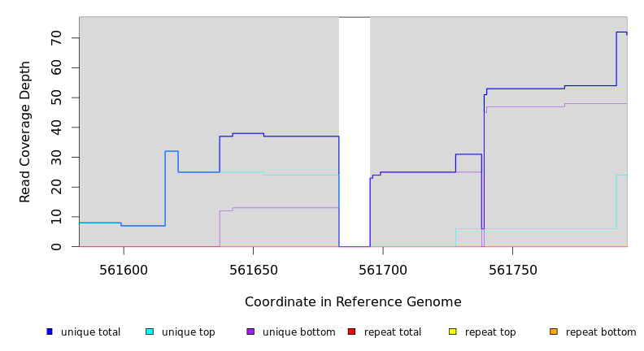Click the yellow repeat top legend swatch
This screenshot has height=351, width=644.
pyautogui.click(x=452, y=331)
